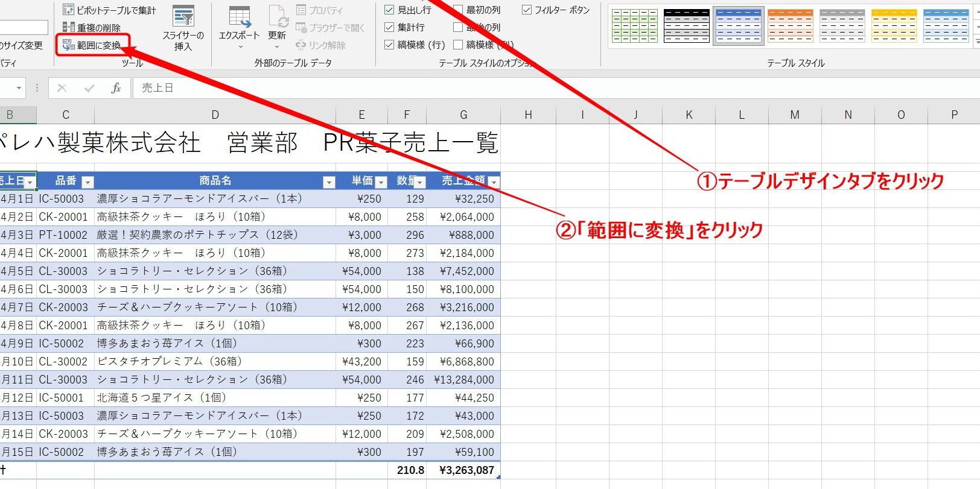This screenshot has height=489, width=980.
Task: Click cell 濃厚ショコラアーモンドアイスバー in 4月1日 row
Action: coord(215,199)
